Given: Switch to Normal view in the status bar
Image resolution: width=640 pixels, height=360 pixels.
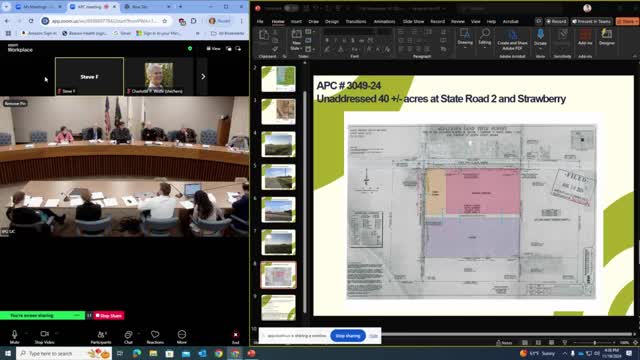Looking at the screenshot, I should click(525, 342).
